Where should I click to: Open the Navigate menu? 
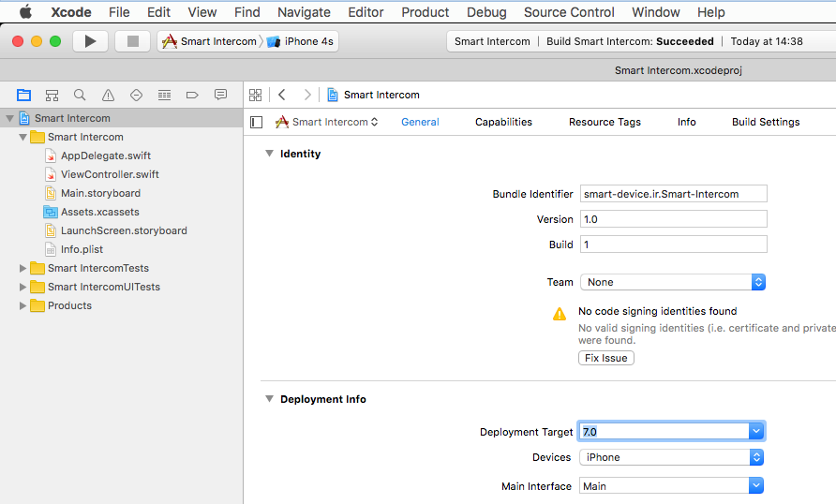click(304, 12)
